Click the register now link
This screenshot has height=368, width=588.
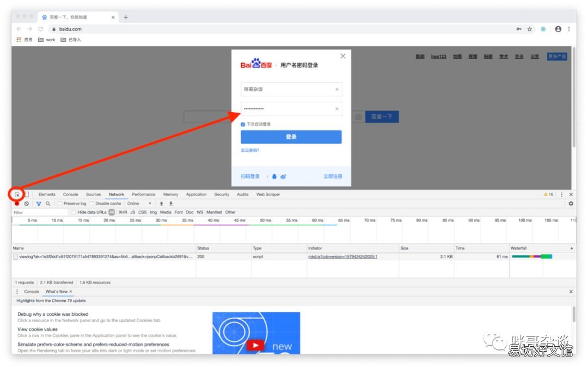(x=333, y=176)
